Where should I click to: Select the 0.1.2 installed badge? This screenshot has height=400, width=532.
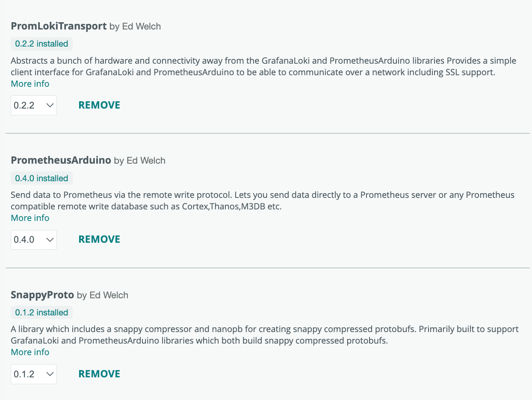tap(41, 312)
